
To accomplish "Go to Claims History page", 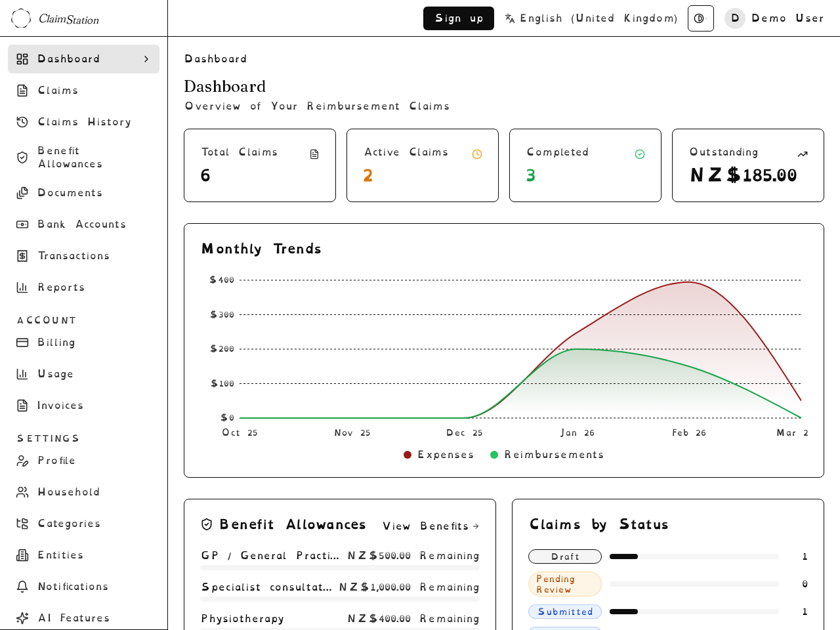I will tap(83, 122).
